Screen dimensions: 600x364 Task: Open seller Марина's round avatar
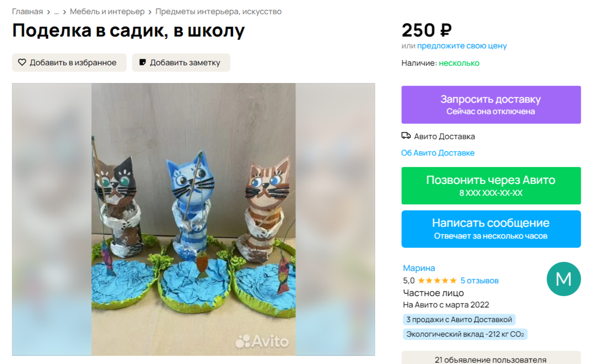(563, 279)
